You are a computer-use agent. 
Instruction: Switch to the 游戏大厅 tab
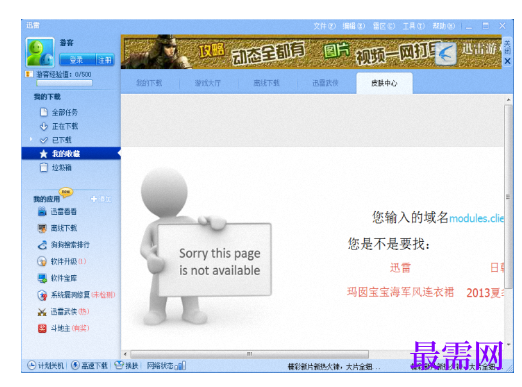[x=208, y=83]
